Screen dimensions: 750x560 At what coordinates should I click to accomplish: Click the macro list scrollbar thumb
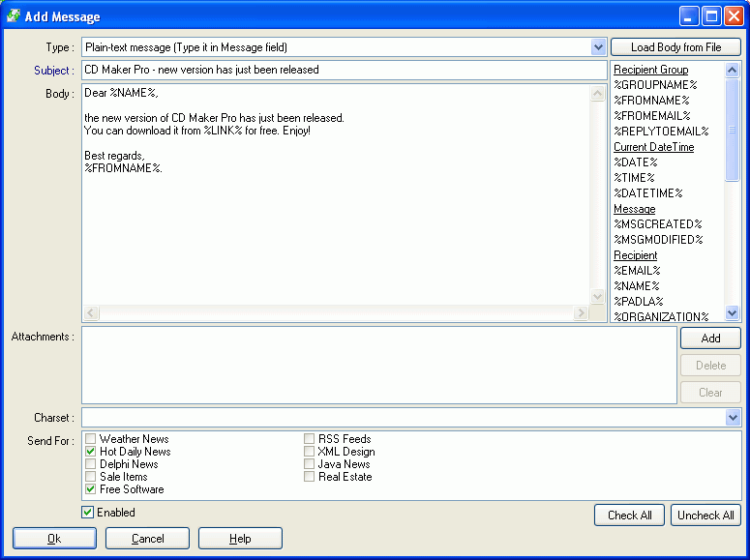tap(732, 130)
